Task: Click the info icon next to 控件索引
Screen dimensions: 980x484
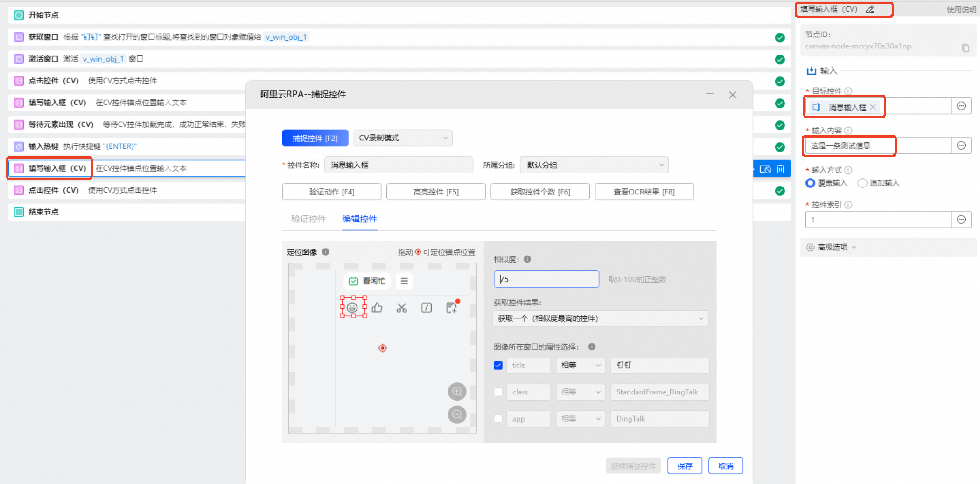Action: pyautogui.click(x=848, y=205)
